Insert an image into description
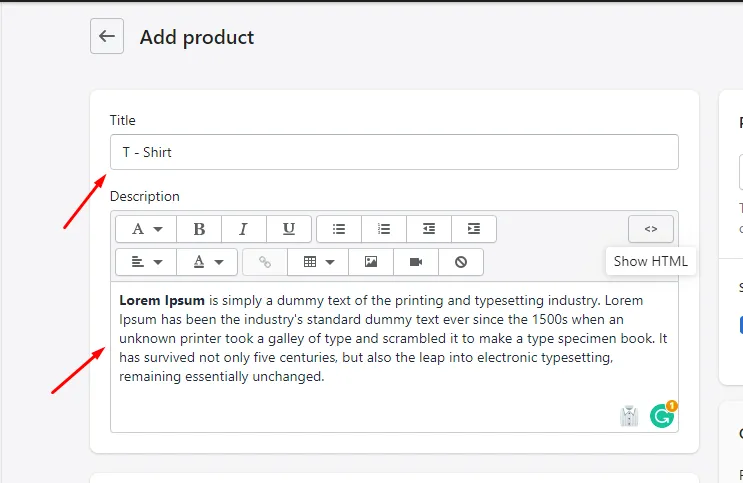This screenshot has height=483, width=743. (371, 262)
